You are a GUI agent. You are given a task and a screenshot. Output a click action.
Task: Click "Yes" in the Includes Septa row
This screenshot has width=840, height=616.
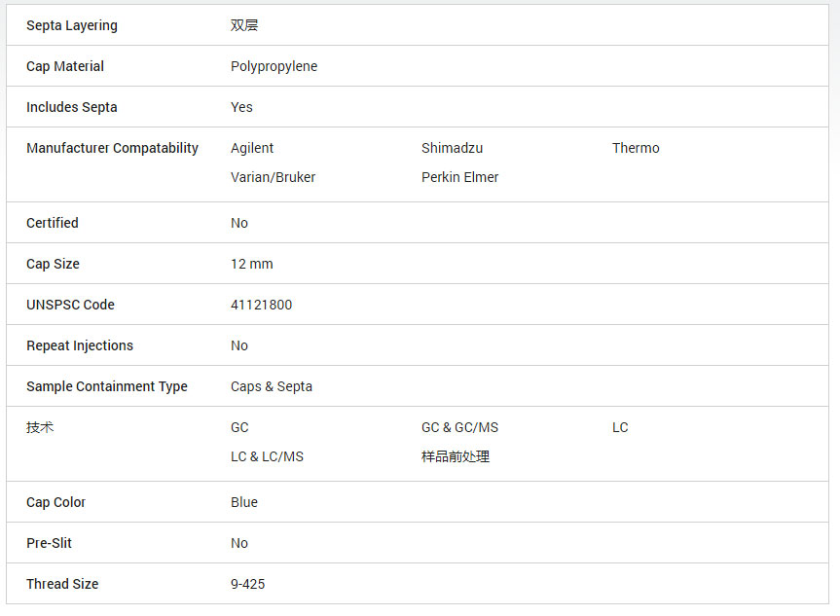[241, 107]
